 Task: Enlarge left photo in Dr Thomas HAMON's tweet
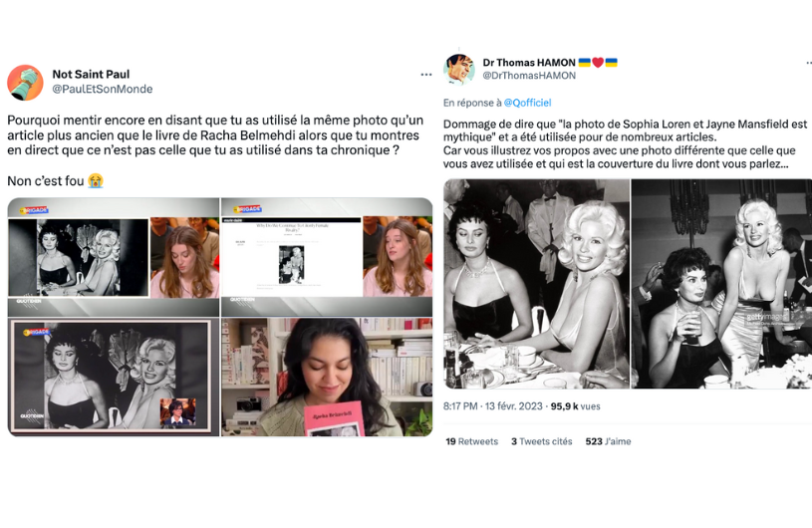[x=536, y=283]
